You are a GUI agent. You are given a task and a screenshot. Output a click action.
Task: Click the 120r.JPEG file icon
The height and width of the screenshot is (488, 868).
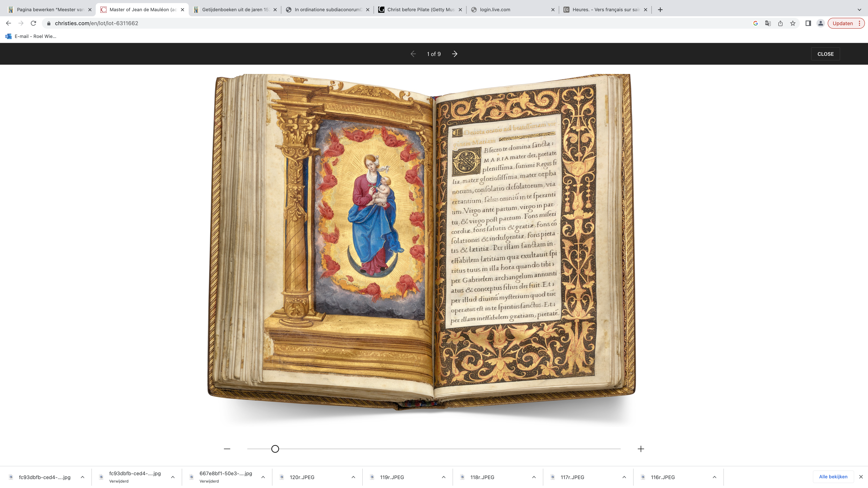click(x=282, y=477)
